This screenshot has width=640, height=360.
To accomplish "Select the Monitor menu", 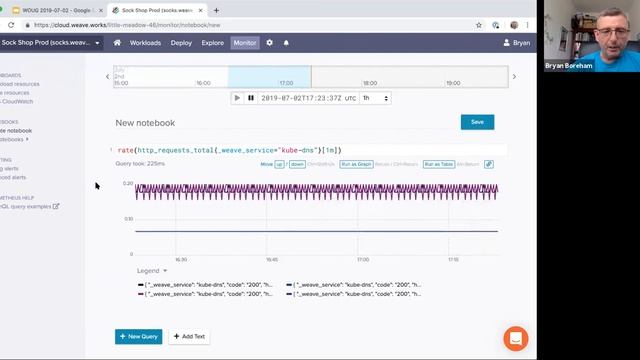I will tap(245, 43).
